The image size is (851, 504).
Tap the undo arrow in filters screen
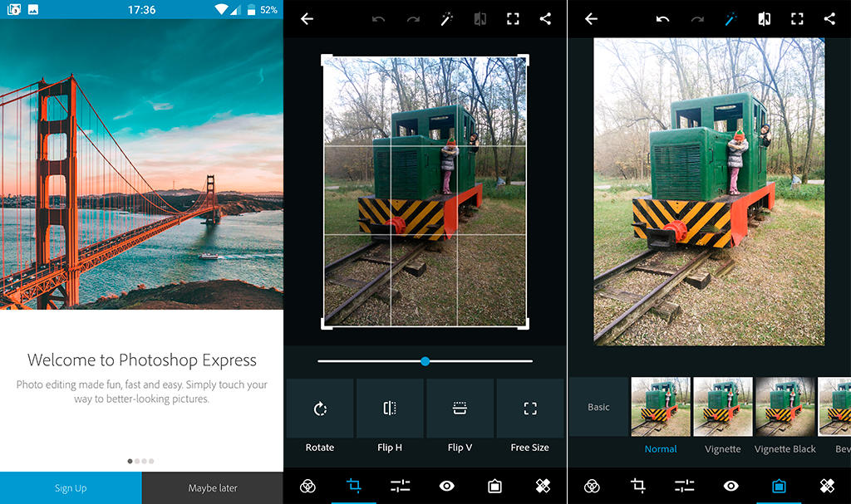click(662, 19)
